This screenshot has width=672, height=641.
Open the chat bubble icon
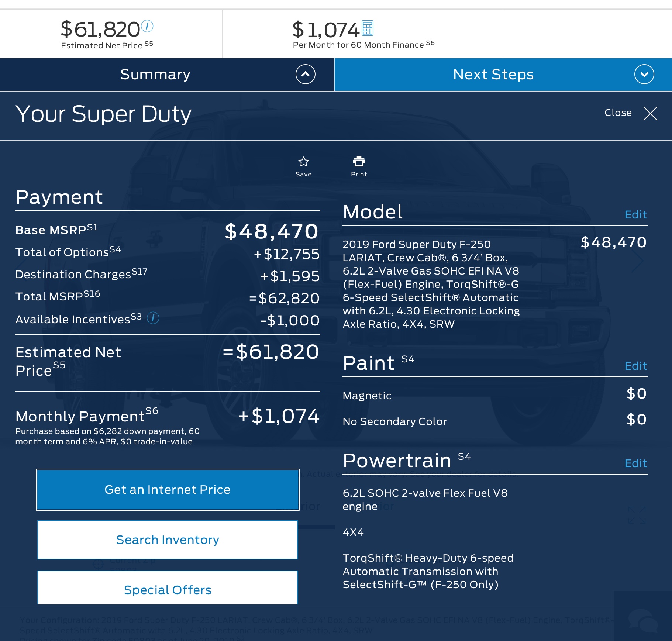pos(643,621)
